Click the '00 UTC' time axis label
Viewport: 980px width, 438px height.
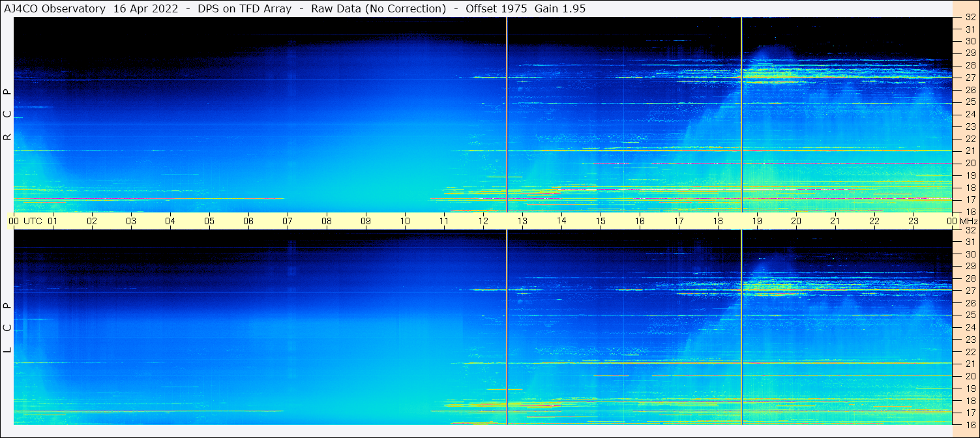pos(25,221)
